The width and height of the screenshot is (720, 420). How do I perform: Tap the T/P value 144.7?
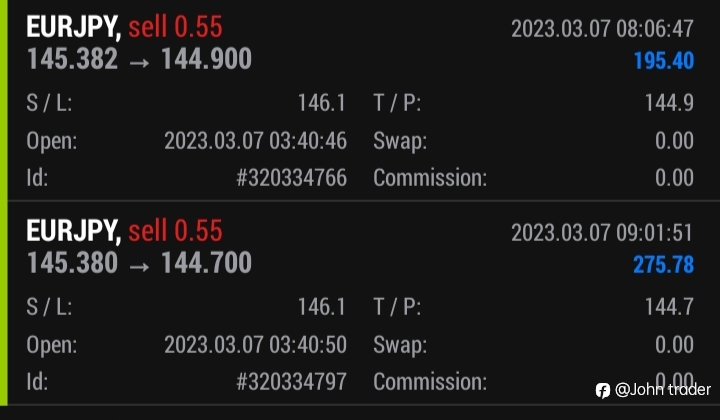(669, 306)
